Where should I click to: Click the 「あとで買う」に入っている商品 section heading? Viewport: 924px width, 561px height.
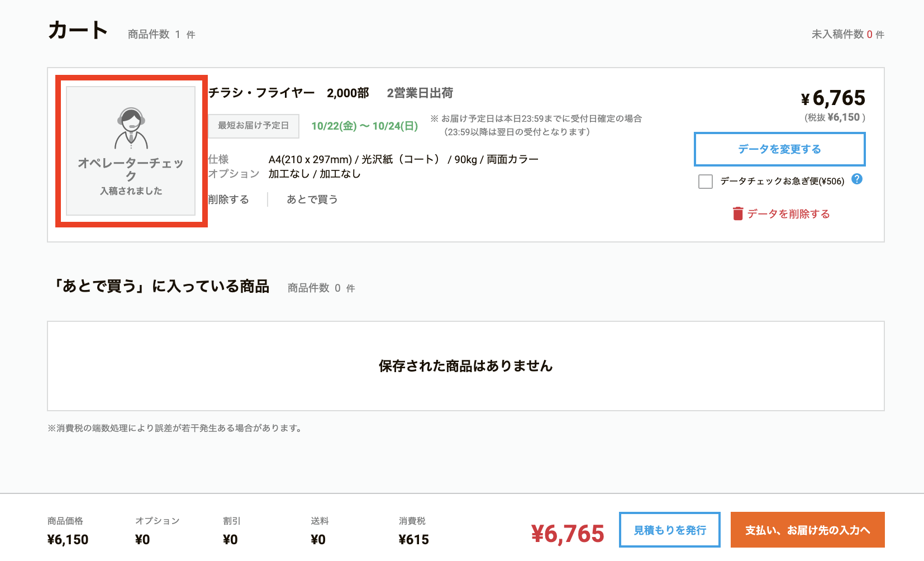tap(161, 286)
